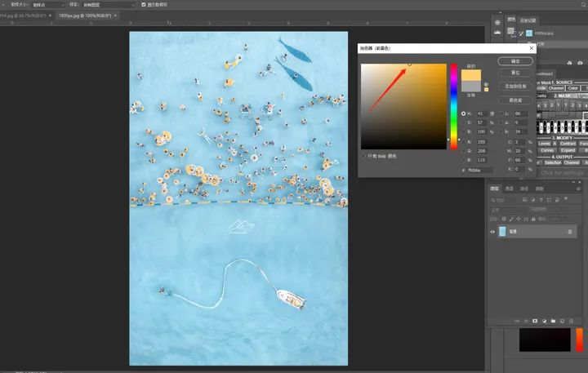Screen dimensions: 588x373
Task: Select the S saturation radio button
Action: point(464,122)
